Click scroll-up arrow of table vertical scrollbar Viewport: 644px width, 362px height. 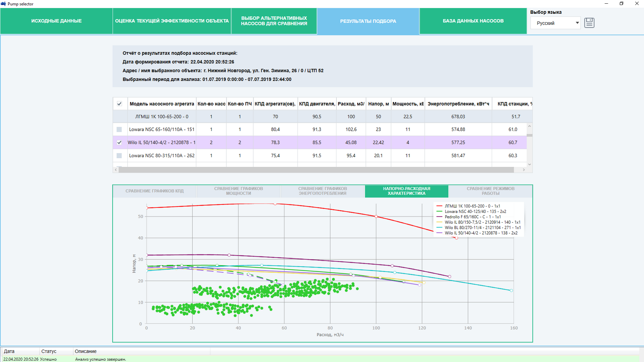pyautogui.click(x=529, y=126)
